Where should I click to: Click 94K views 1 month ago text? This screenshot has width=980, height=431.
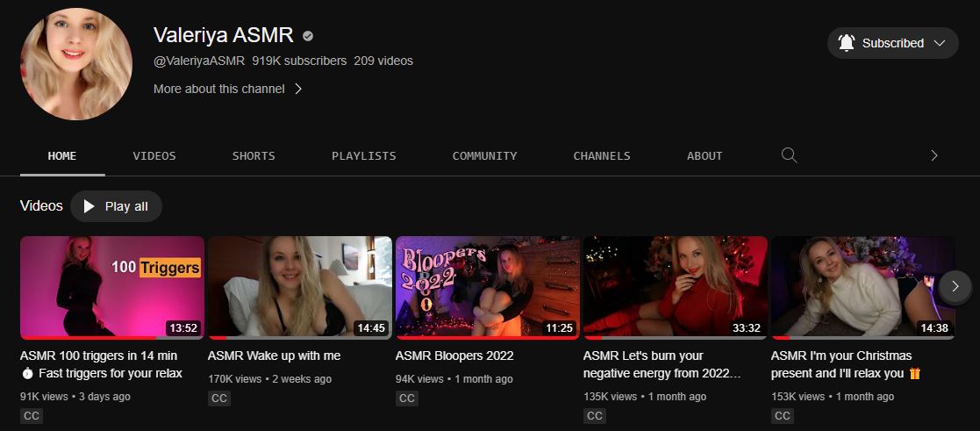click(454, 379)
